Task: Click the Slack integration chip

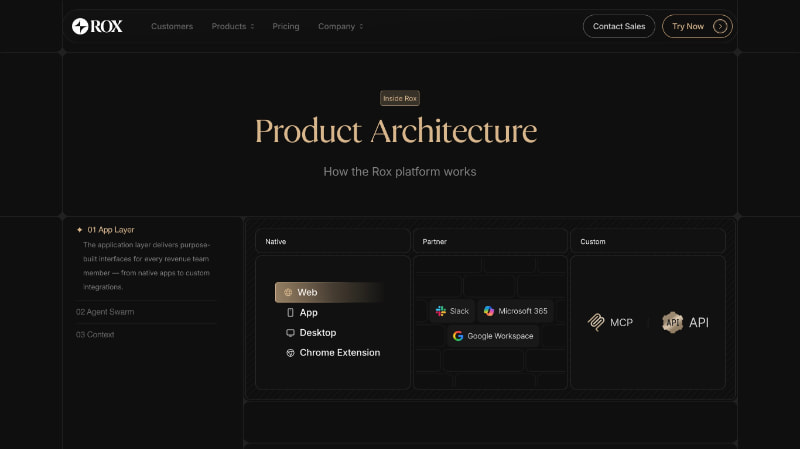Action: 452,311
